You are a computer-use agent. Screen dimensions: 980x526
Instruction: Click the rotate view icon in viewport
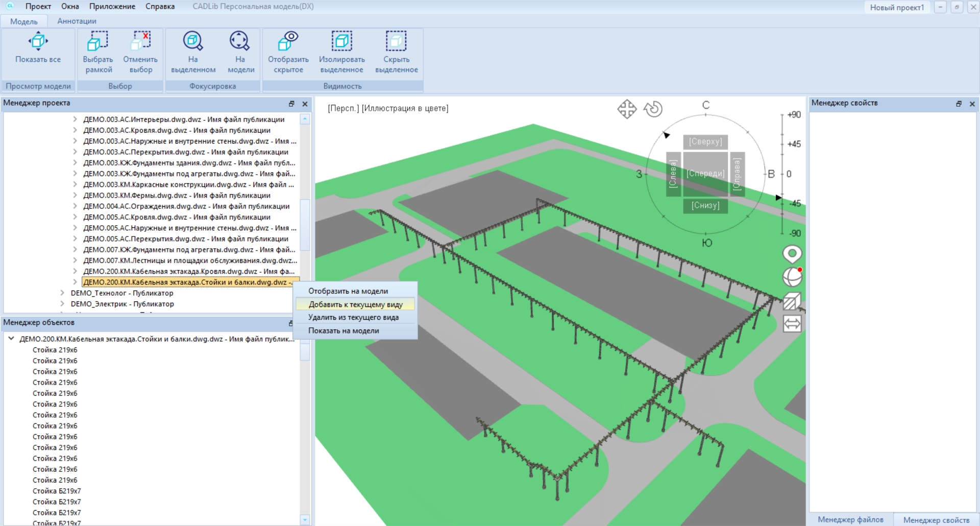[653, 109]
